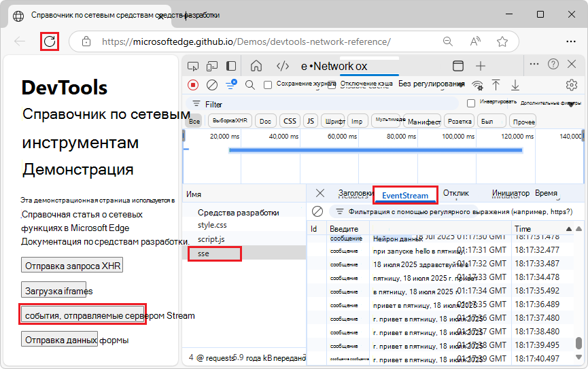Add page to favorites with star icon
The image size is (588, 369).
coord(502,41)
